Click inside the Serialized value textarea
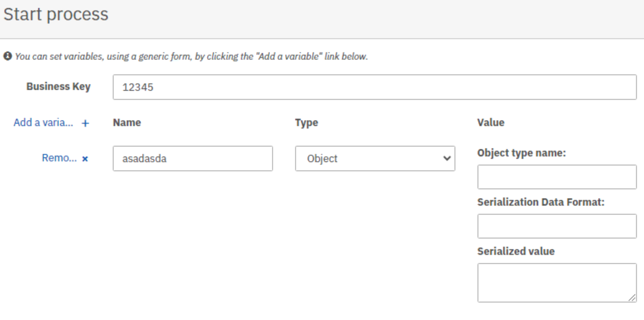The image size is (644, 320). [557, 283]
